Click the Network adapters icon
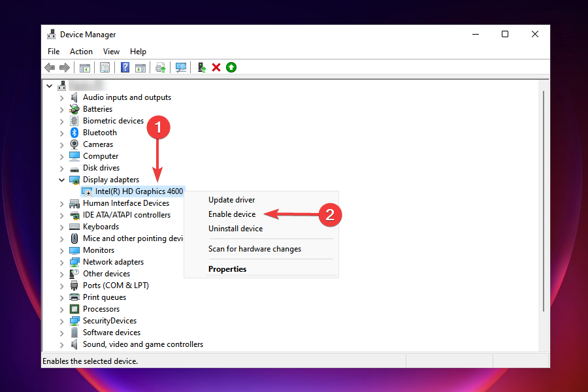Viewport: 588px width, 392px height. [74, 262]
